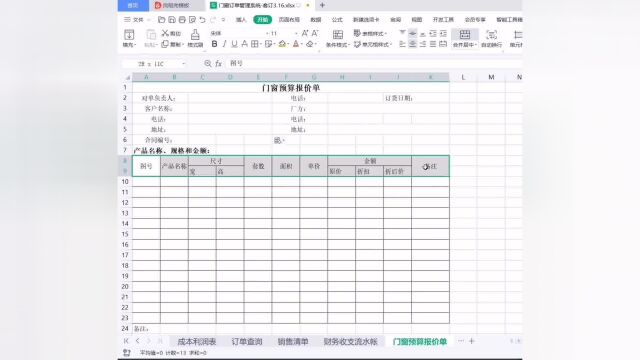Image resolution: width=640 pixels, height=360 pixels.
Task: Open the fill color bucket swatch
Action: tap(282, 44)
